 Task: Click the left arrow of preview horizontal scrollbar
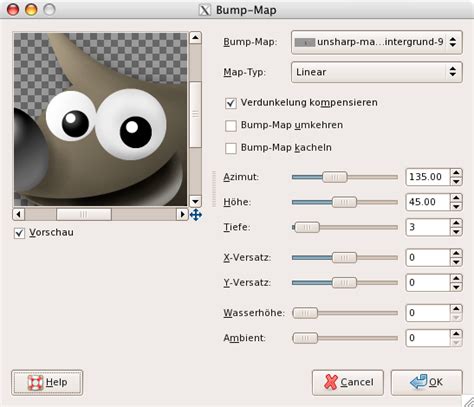click(18, 214)
